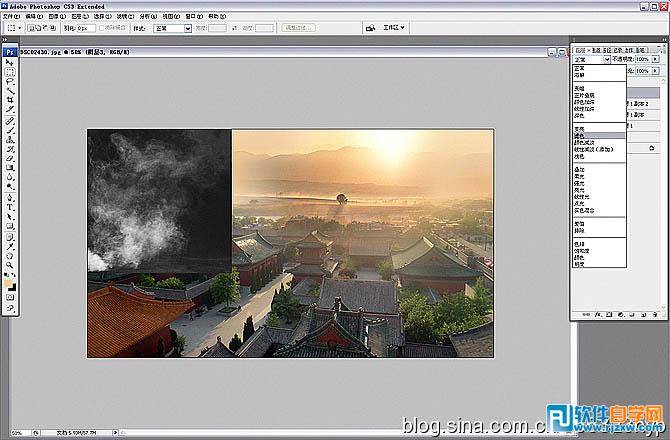Screen dimensions: 670x440
Task: Open the 窗口 (Window) menu
Action: [194, 16]
